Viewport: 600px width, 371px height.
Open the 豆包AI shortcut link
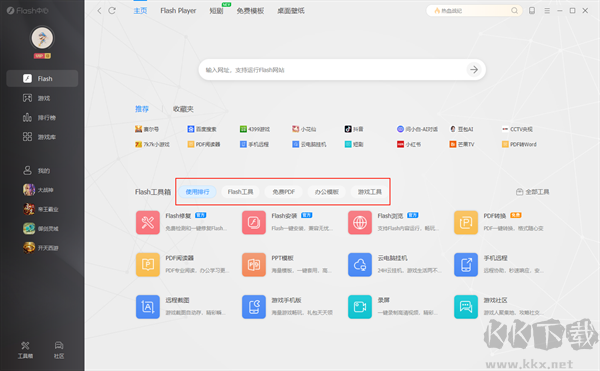tap(461, 129)
